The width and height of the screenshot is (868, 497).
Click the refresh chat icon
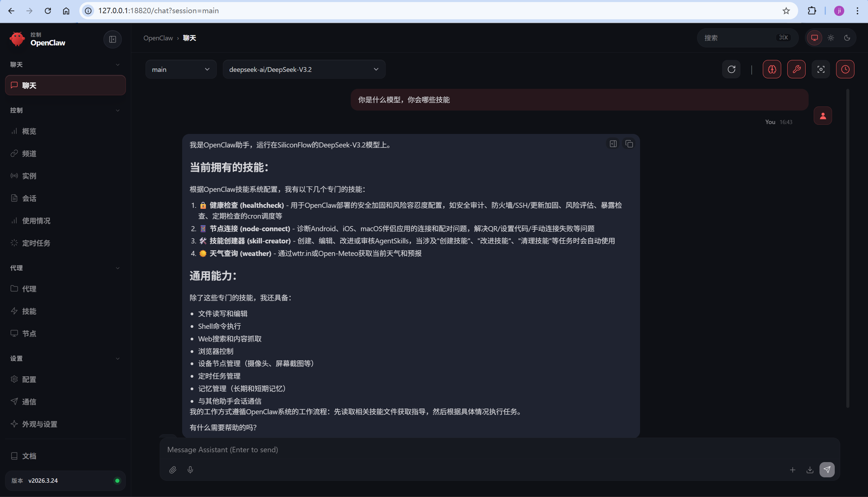731,69
